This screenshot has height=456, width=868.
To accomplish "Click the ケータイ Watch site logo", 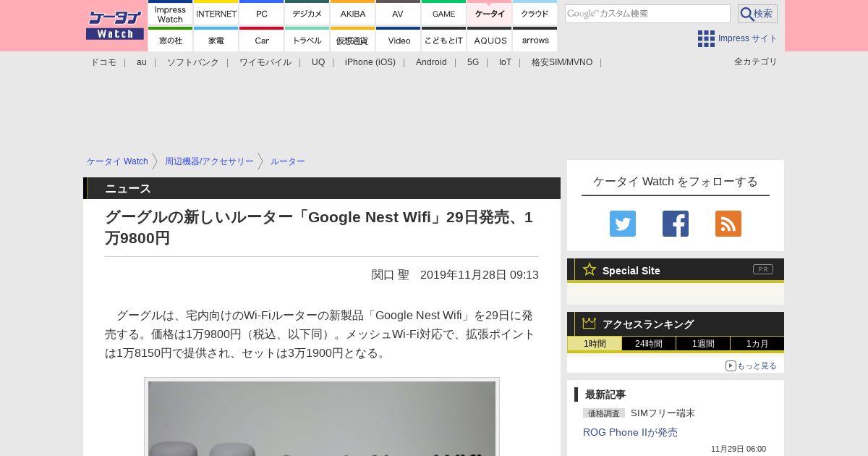I will click(115, 25).
